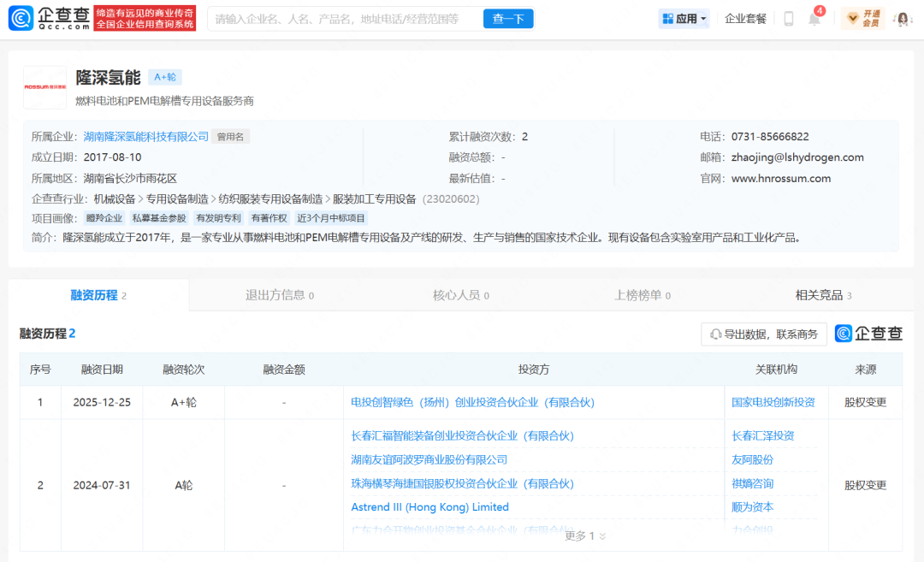Open the 应用 apps dropdown
Viewport: 924px width, 562px height.
[684, 18]
